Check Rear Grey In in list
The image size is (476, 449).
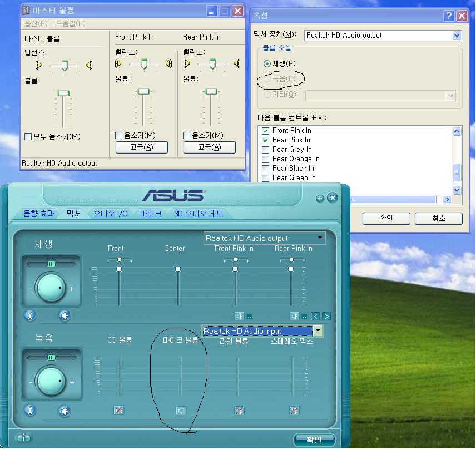point(265,150)
